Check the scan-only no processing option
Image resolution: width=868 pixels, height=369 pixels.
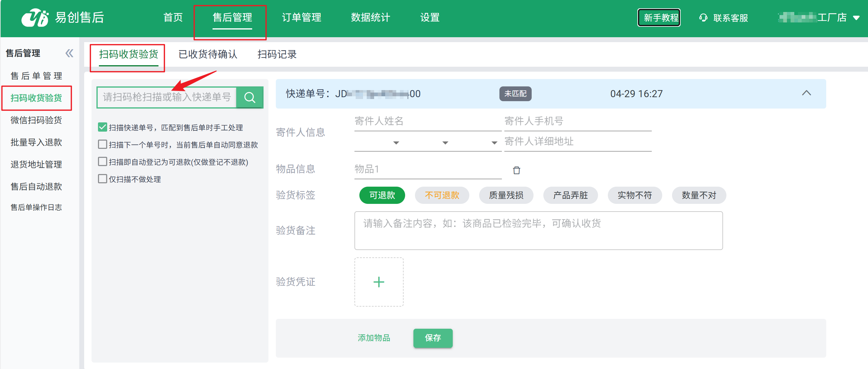pyautogui.click(x=103, y=179)
